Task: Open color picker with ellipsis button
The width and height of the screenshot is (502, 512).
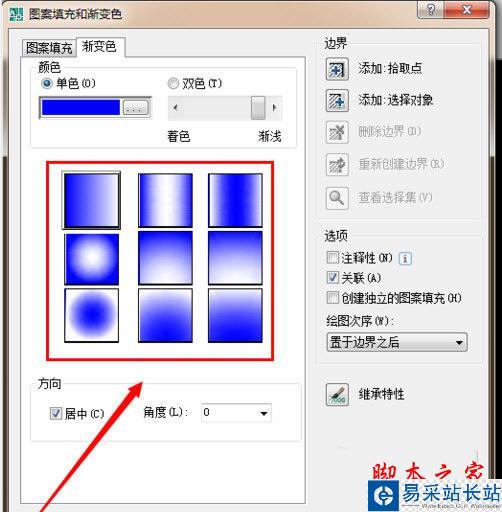Action: pyautogui.click(x=135, y=108)
